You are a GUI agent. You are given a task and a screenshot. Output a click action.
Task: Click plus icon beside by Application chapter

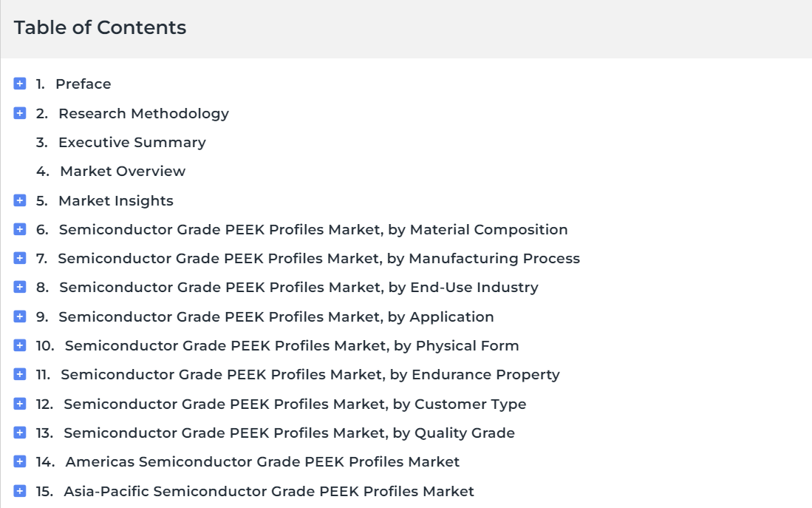(20, 316)
